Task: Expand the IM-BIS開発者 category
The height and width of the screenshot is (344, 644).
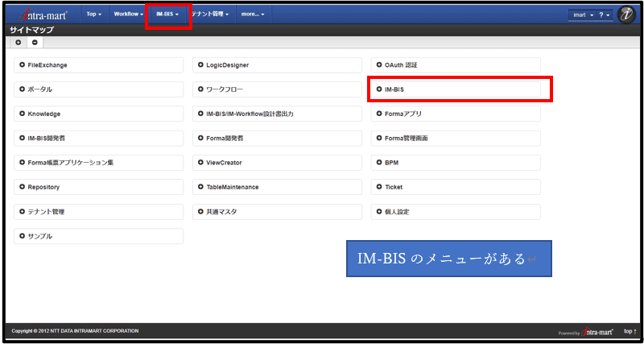Action: pos(98,138)
